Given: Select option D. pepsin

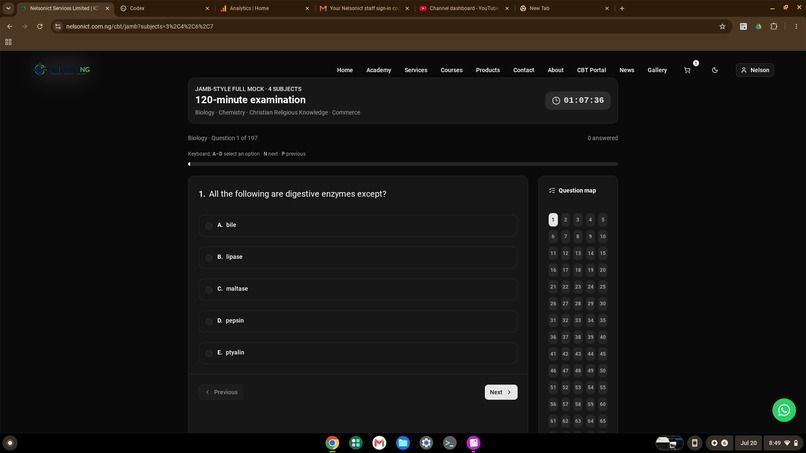Looking at the screenshot, I should tap(358, 321).
